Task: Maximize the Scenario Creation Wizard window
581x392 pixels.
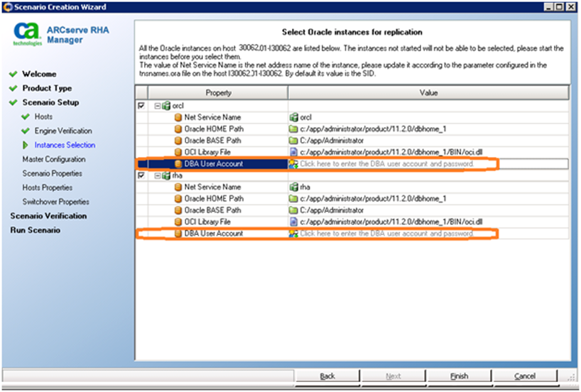Action: (x=560, y=7)
